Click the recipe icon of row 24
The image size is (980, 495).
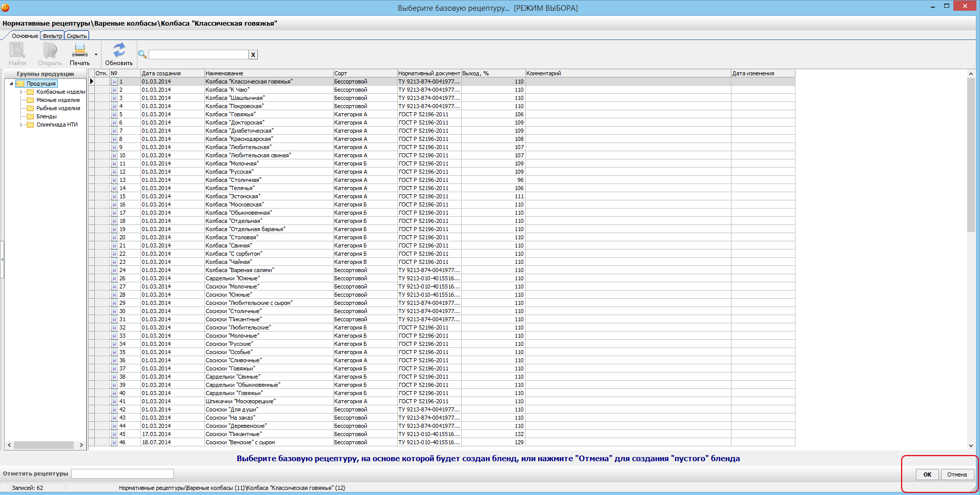point(114,271)
